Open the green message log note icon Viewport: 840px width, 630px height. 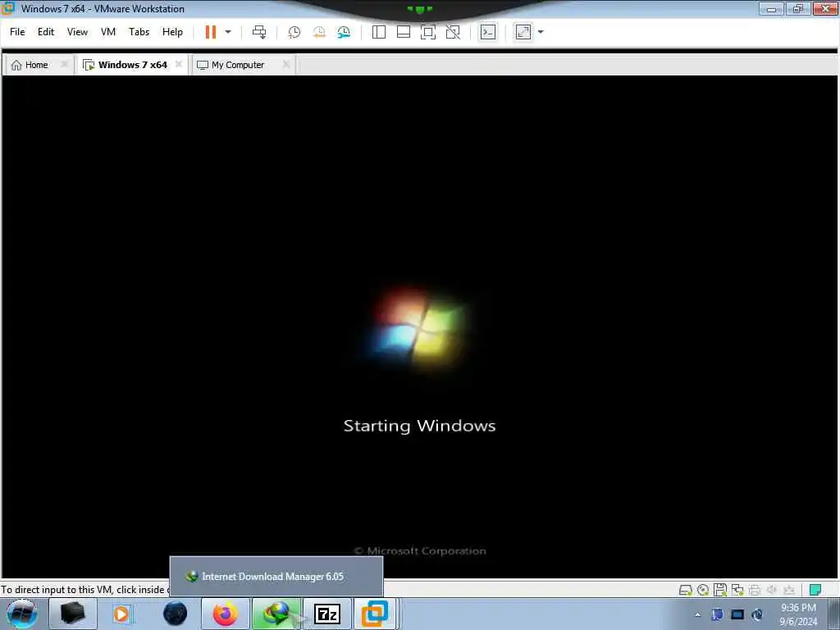[x=815, y=591]
